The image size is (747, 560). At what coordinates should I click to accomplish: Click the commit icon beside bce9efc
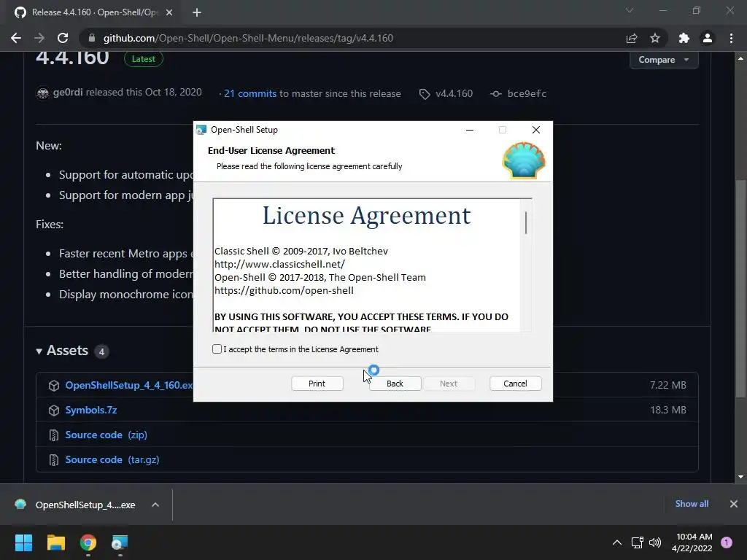coord(495,94)
